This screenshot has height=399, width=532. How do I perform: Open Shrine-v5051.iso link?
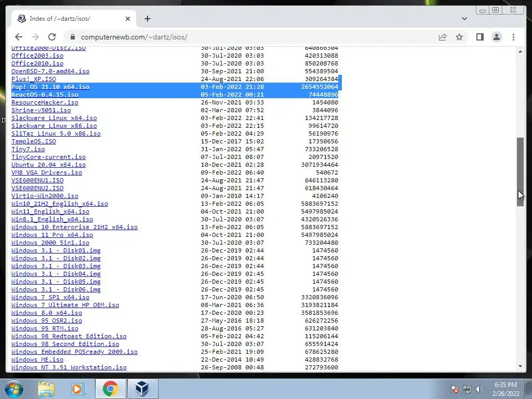(x=41, y=110)
